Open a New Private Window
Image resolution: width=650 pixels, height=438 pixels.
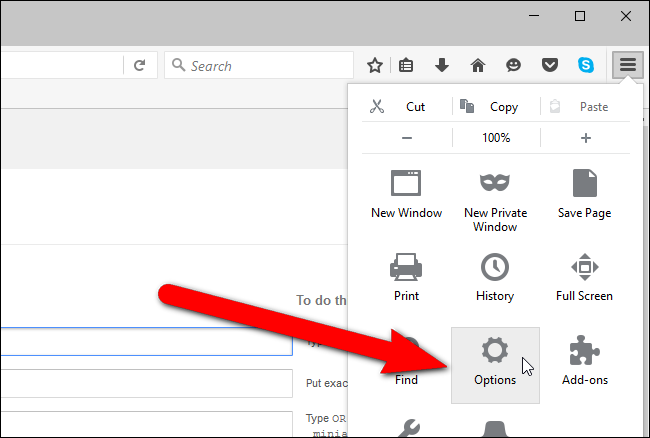click(495, 201)
